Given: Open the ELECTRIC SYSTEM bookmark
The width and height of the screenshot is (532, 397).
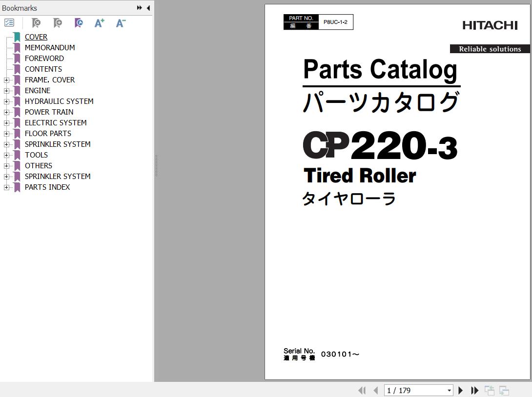Looking at the screenshot, I should [x=56, y=123].
